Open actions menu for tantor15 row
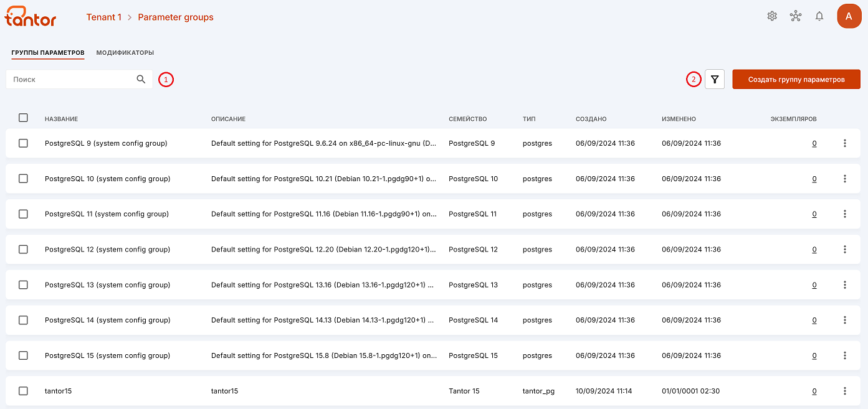This screenshot has width=868, height=409. pyautogui.click(x=845, y=391)
